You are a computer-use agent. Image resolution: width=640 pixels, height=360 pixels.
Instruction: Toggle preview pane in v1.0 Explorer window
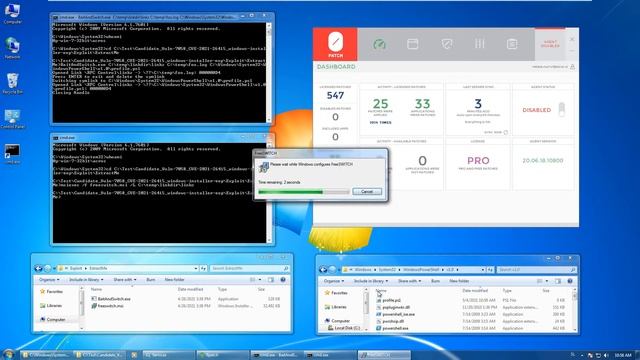point(558,281)
